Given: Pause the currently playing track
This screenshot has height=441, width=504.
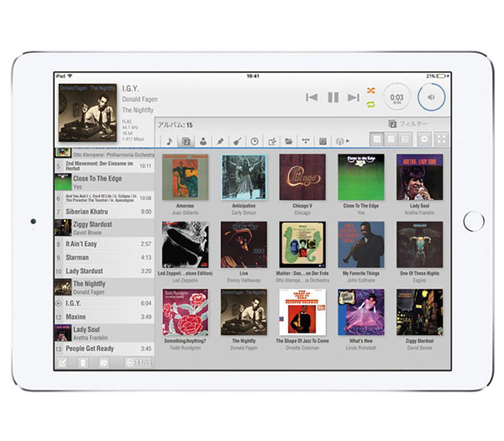Looking at the screenshot, I should point(333,98).
